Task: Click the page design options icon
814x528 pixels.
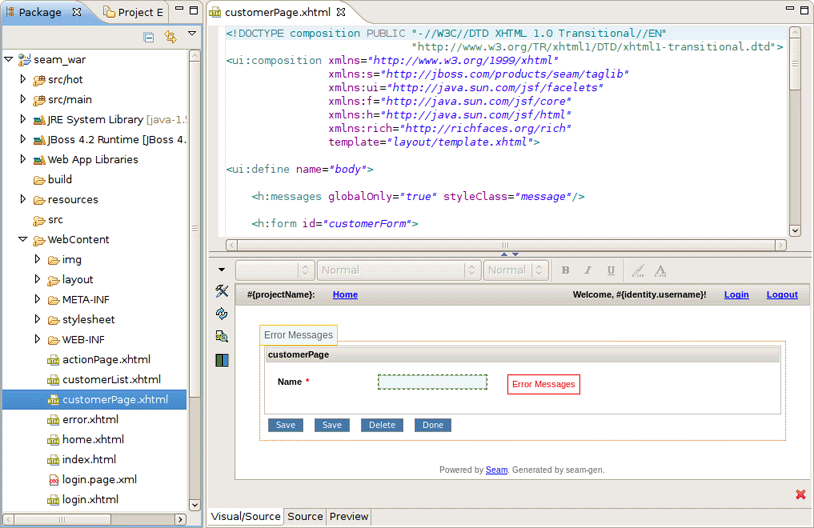Action: (222, 336)
